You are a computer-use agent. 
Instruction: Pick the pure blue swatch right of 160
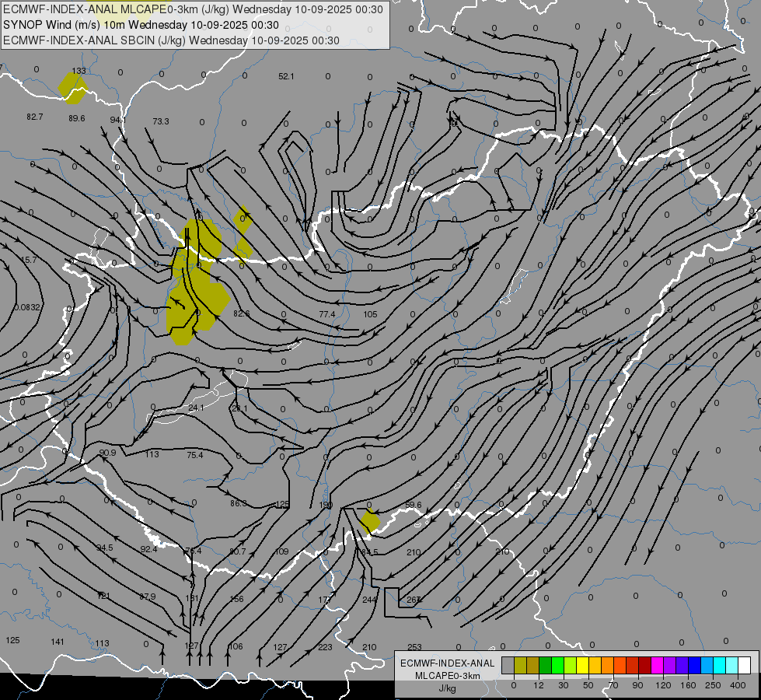tap(694, 665)
